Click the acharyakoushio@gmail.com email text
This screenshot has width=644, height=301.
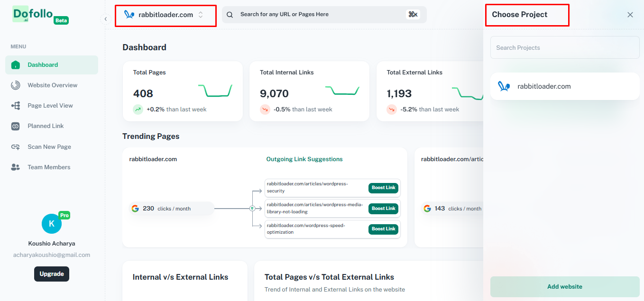[x=52, y=255]
